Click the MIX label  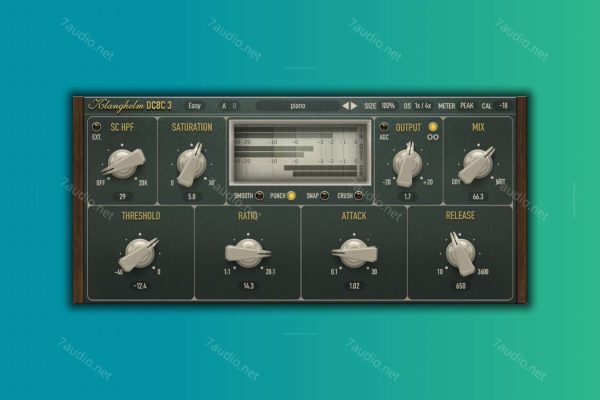(478, 127)
